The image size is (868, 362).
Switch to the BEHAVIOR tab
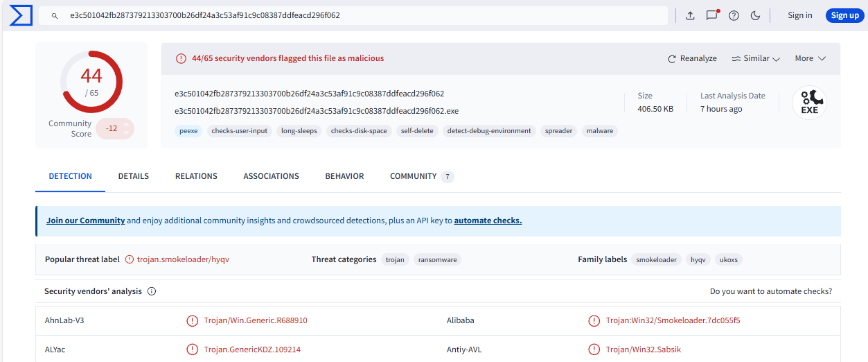point(344,176)
